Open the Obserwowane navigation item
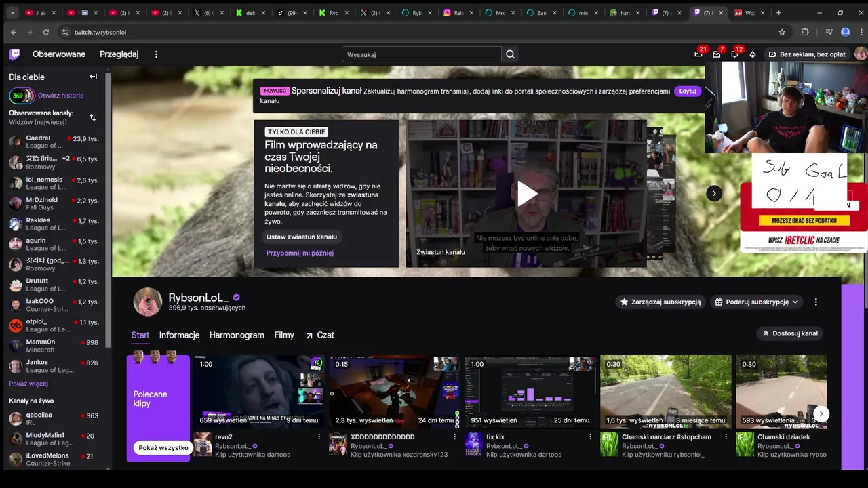The image size is (868, 488). 59,54
